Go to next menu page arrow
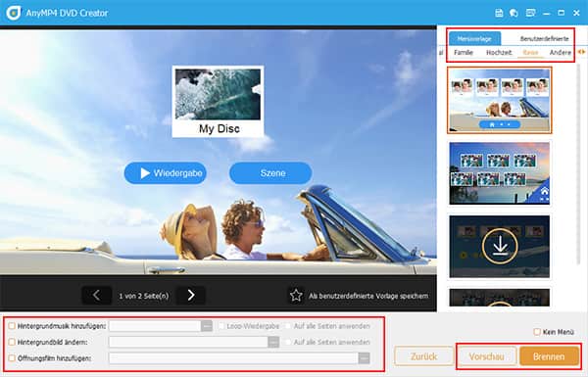Viewport: 588px width, 377px height. [x=191, y=296]
